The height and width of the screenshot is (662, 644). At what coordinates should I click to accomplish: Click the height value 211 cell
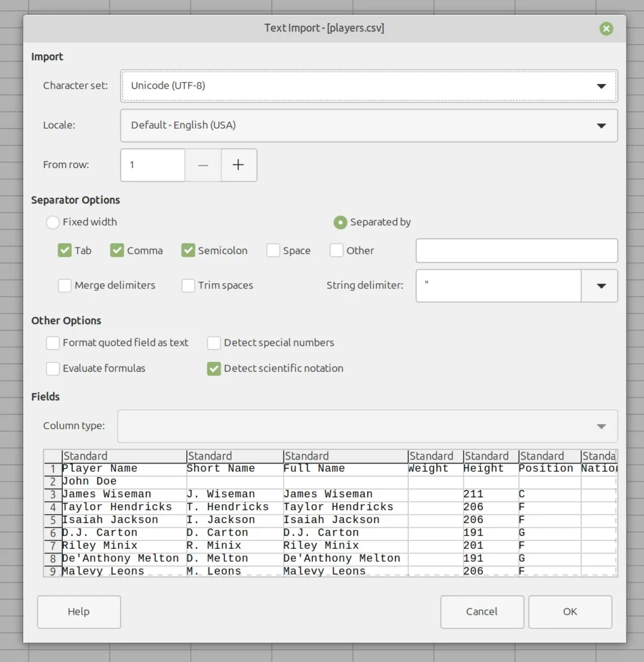click(491, 494)
